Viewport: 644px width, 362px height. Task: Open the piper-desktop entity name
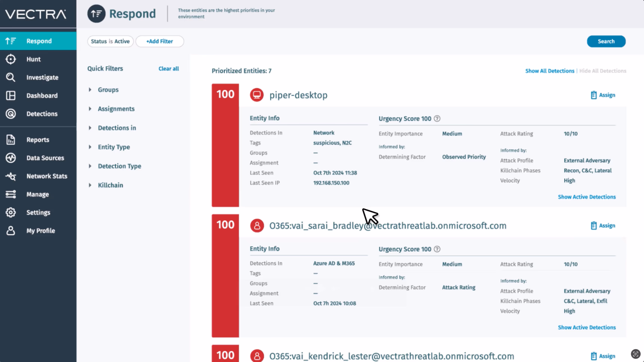click(298, 95)
